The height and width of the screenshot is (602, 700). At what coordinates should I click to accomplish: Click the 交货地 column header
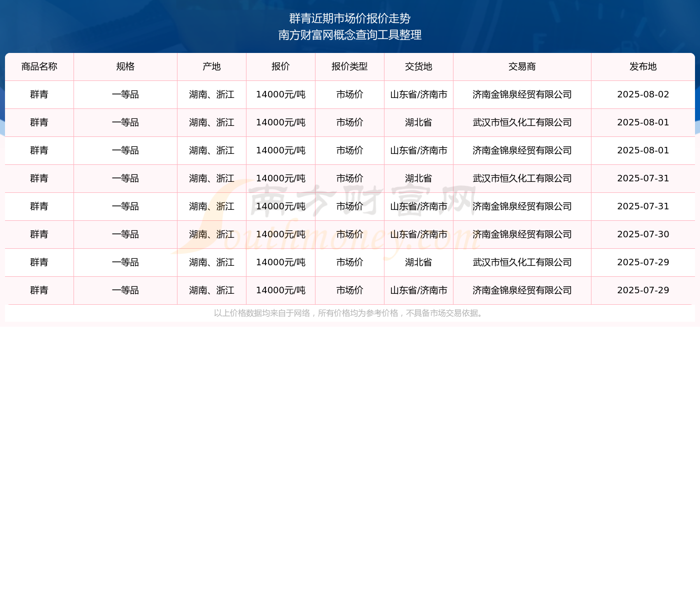tap(419, 67)
